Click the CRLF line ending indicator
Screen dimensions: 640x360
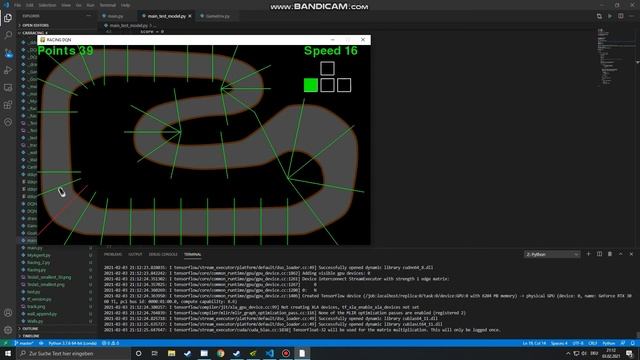pos(593,343)
